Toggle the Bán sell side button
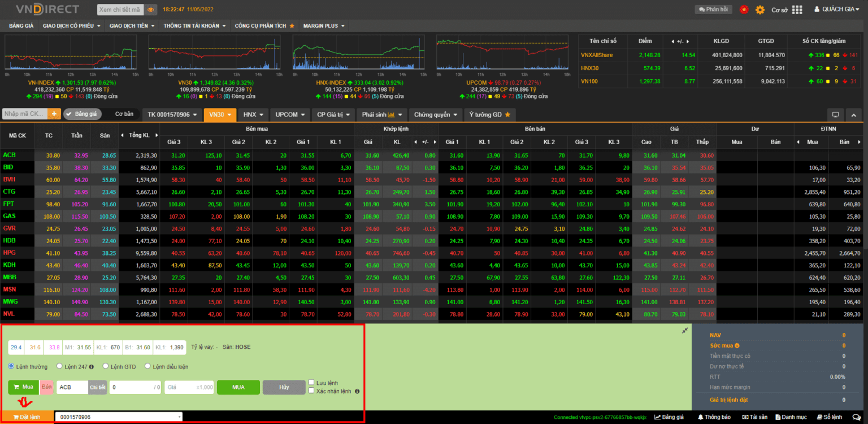Screen dimensions: 868x424 pyautogui.click(x=46, y=387)
